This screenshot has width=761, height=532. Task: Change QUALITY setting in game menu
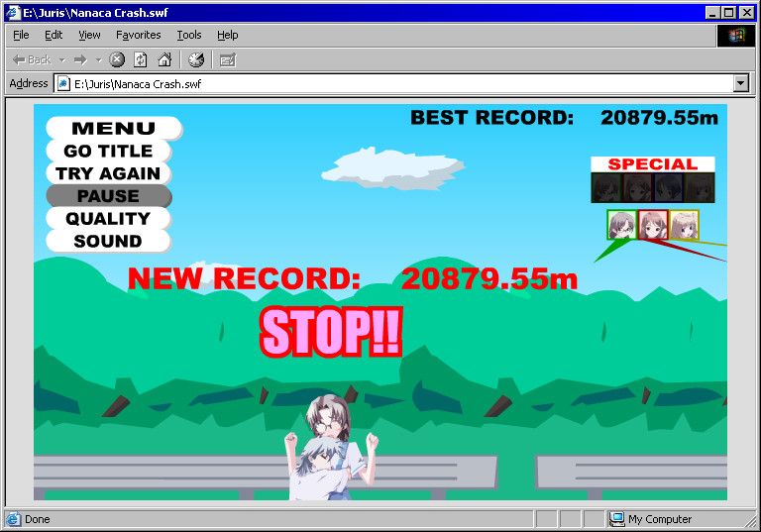tap(108, 218)
